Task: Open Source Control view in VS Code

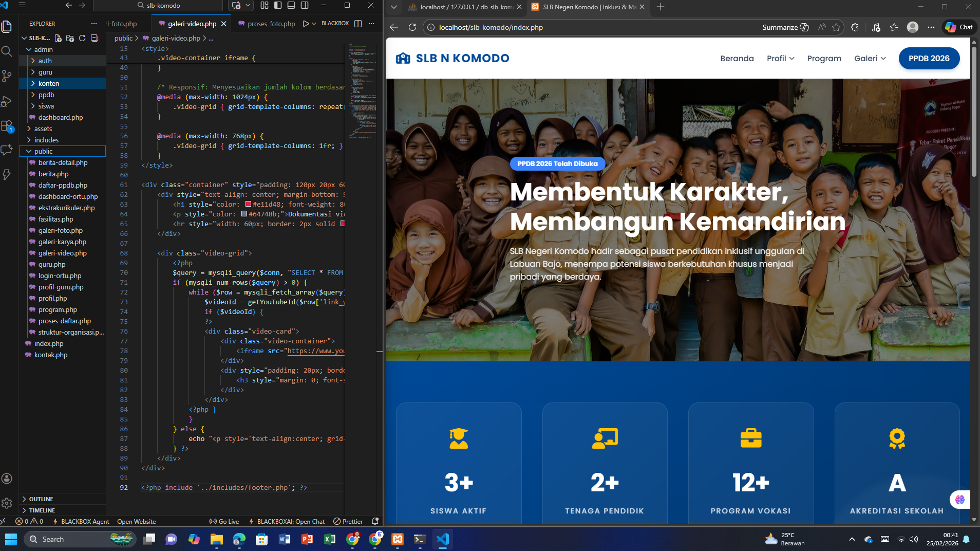Action: (7, 76)
